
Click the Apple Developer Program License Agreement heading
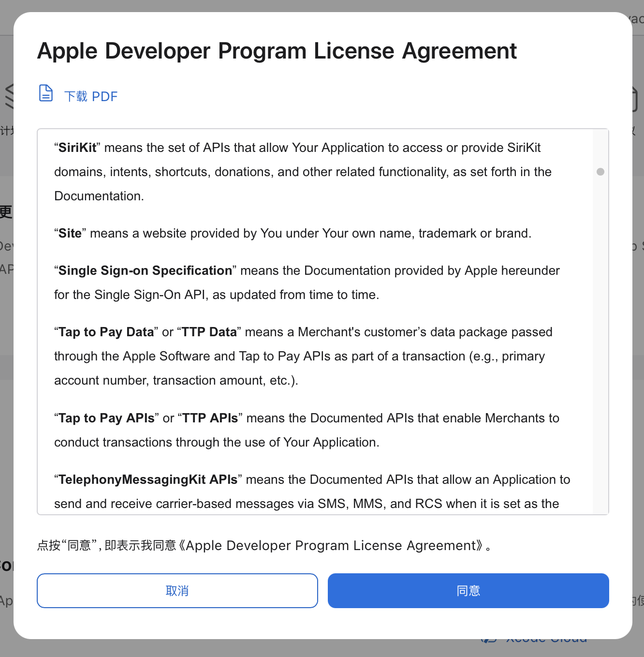277,51
